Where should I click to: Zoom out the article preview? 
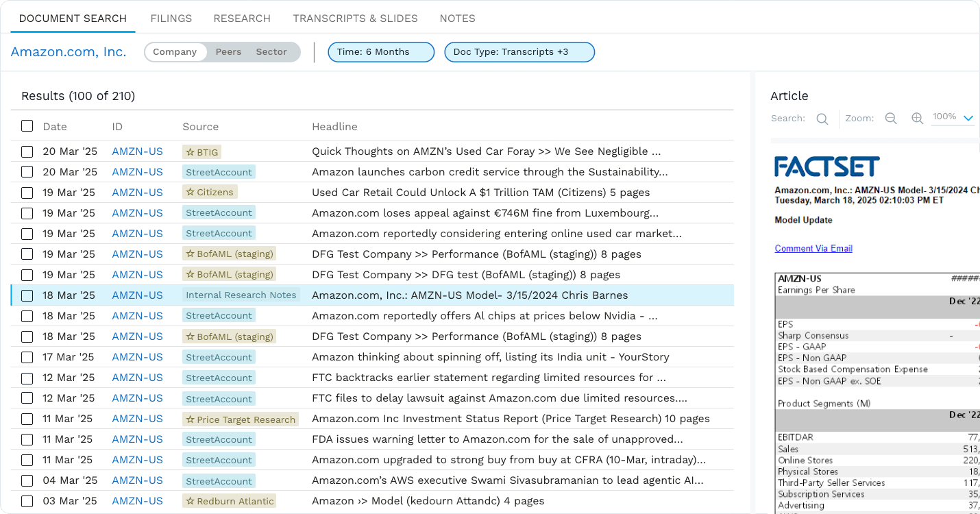pos(890,118)
